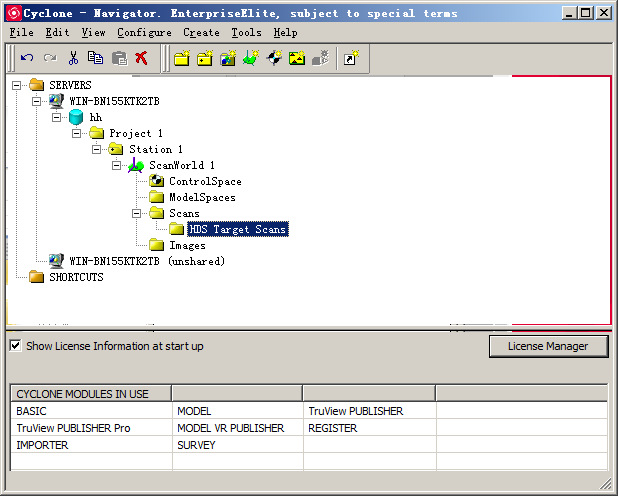
Task: Click the create ControlSpace toolbar icon
Action: coord(273,59)
